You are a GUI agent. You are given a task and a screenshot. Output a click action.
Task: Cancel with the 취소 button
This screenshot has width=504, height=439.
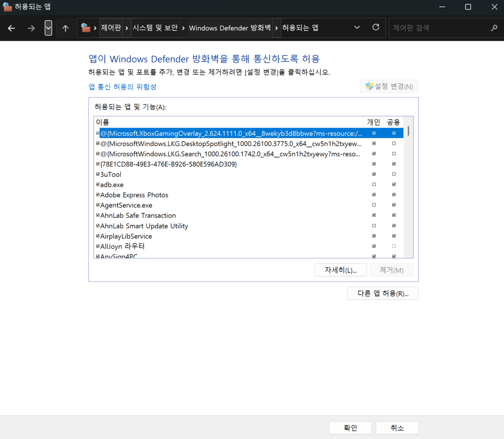(397, 428)
